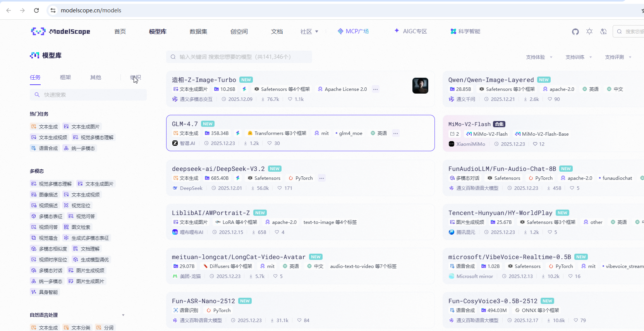Click the glm4_moe tag on GLM-4.7 card
This screenshot has width=644, height=331.
click(x=349, y=133)
